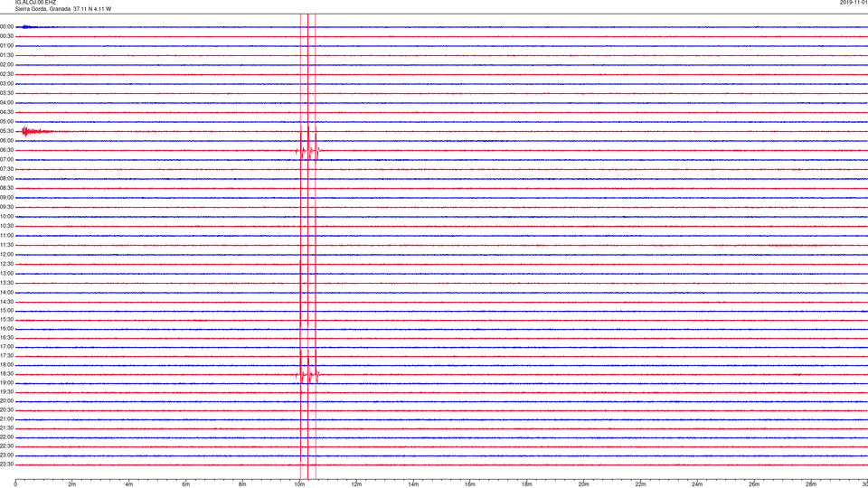Click the 03:00 time row label
Viewport: 868px width, 488px height.
(6, 84)
